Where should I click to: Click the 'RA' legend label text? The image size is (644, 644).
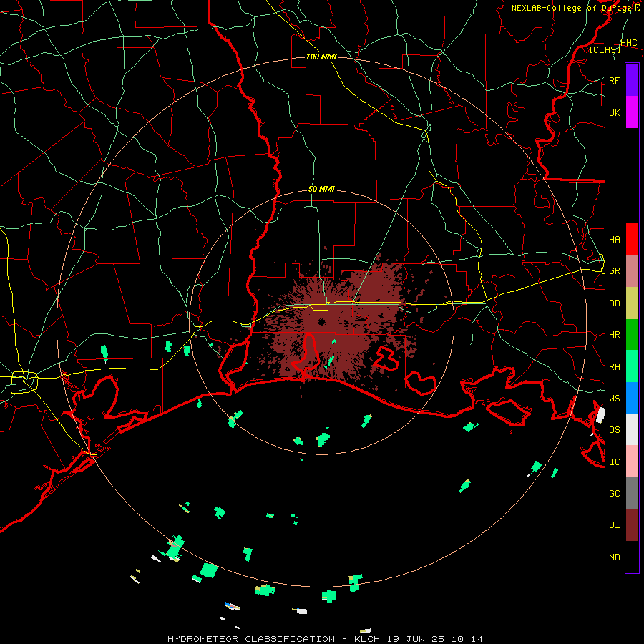[x=614, y=366]
